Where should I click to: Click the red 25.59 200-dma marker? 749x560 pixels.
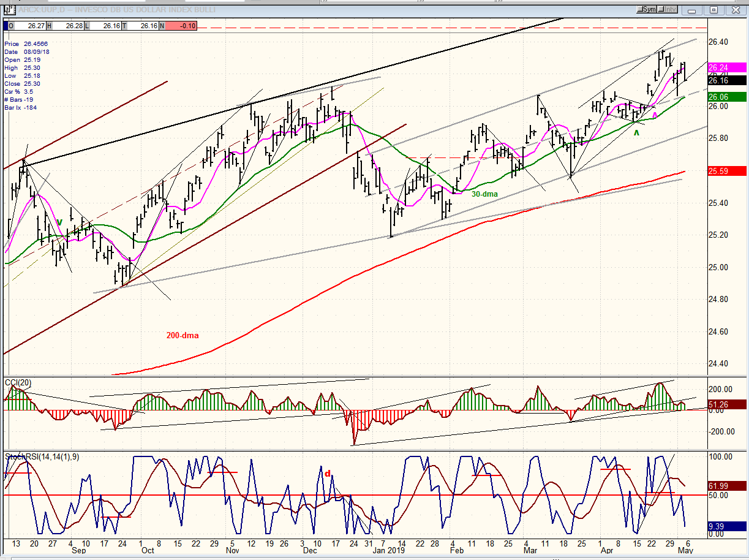(x=726, y=171)
